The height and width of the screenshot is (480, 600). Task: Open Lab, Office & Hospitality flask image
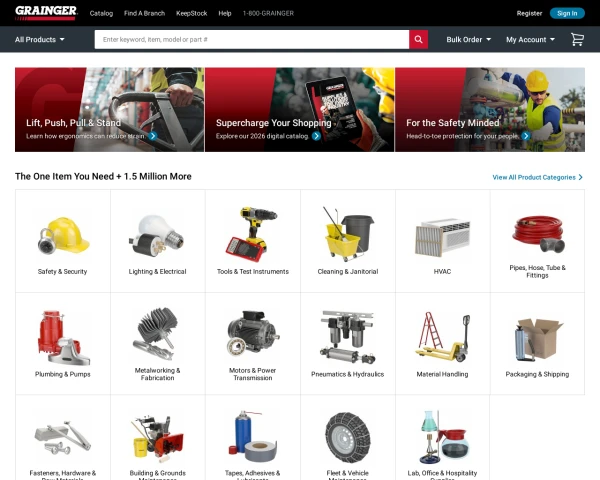tap(444, 437)
